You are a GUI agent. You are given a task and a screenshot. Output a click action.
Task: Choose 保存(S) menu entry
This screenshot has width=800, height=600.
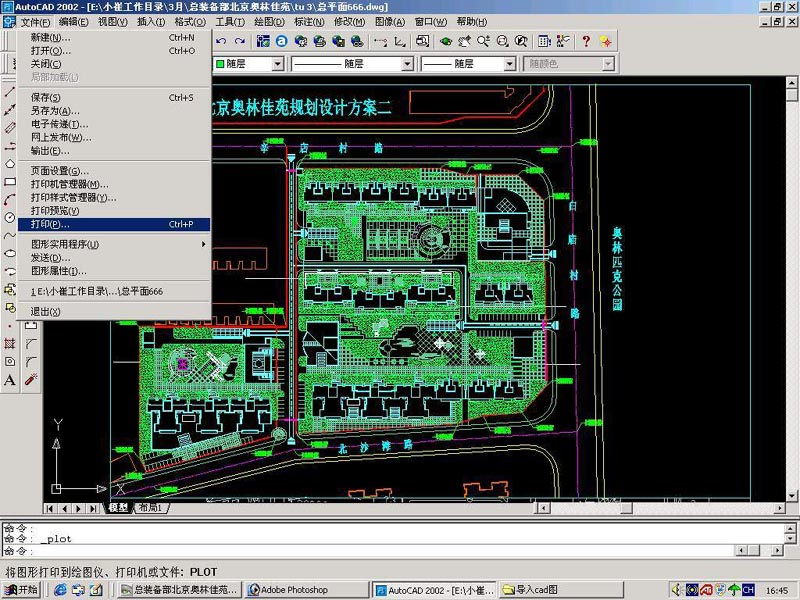(x=114, y=97)
